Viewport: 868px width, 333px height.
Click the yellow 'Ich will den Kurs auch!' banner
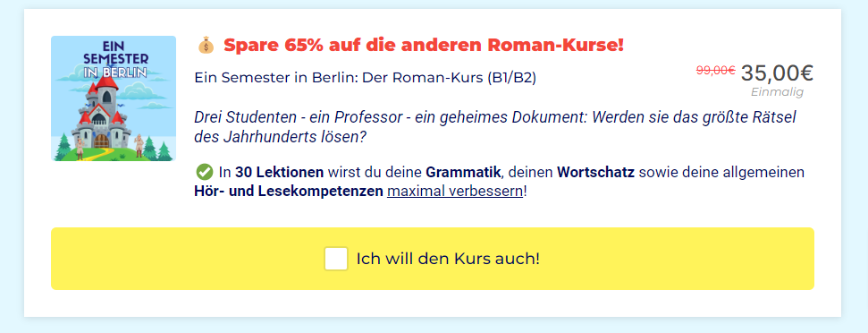[433, 259]
